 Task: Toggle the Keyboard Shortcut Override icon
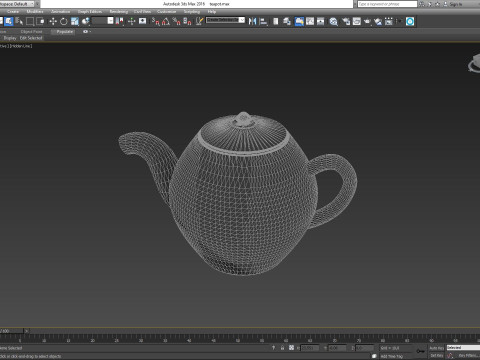click(143, 21)
